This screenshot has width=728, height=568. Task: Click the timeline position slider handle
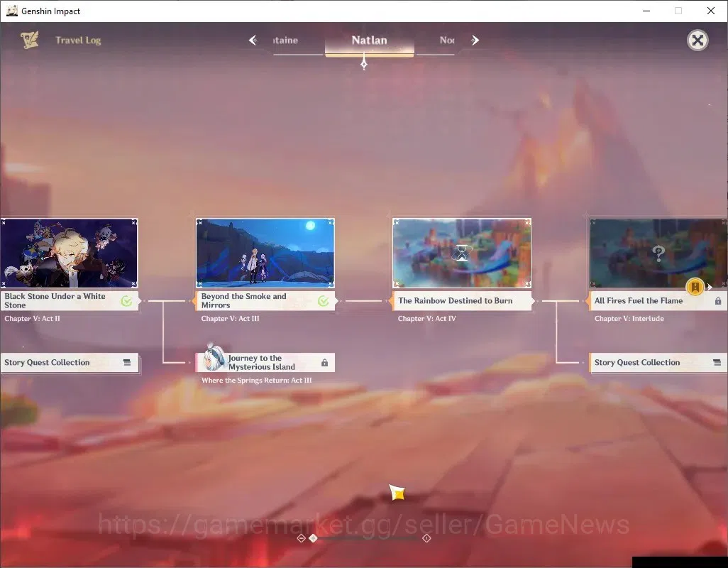[x=314, y=537]
